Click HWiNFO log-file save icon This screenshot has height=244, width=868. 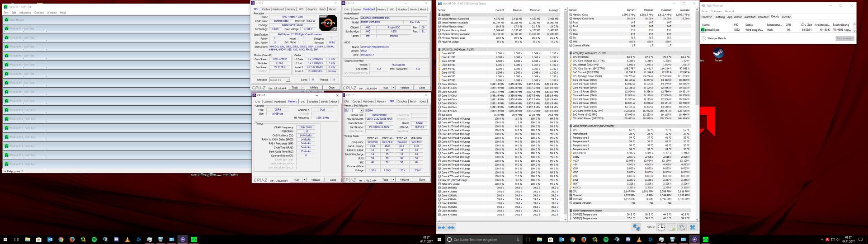pos(672,227)
